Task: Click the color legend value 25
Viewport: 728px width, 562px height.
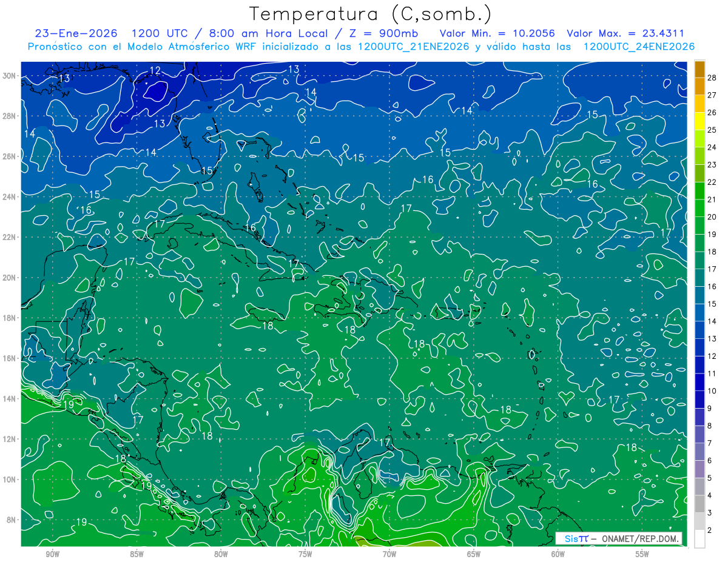Action: click(x=712, y=130)
